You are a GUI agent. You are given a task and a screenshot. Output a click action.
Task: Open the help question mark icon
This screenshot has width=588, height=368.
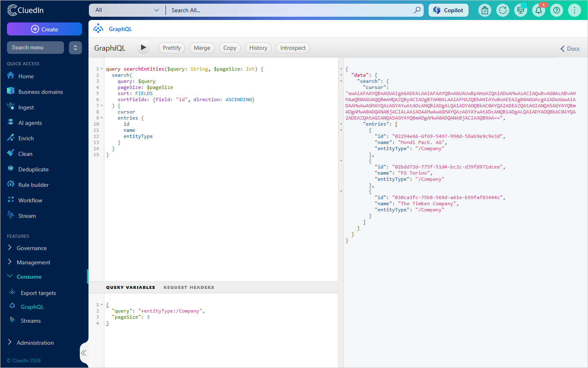point(557,10)
